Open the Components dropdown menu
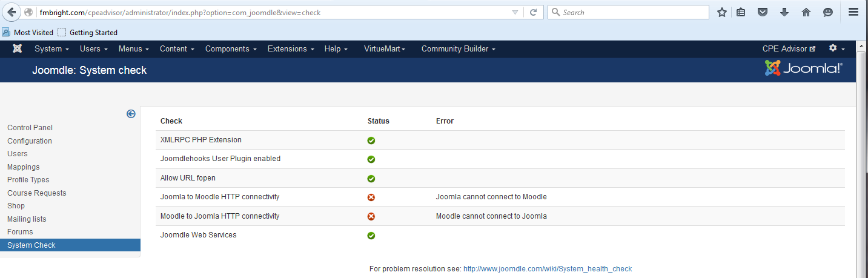This screenshot has height=278, width=868. tap(231, 49)
